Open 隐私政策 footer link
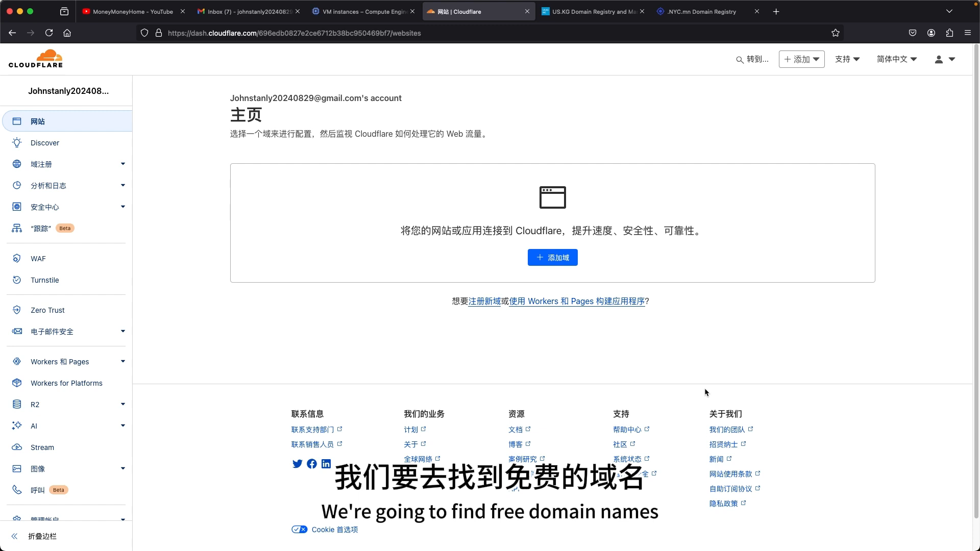This screenshot has width=980, height=551. [x=727, y=504]
